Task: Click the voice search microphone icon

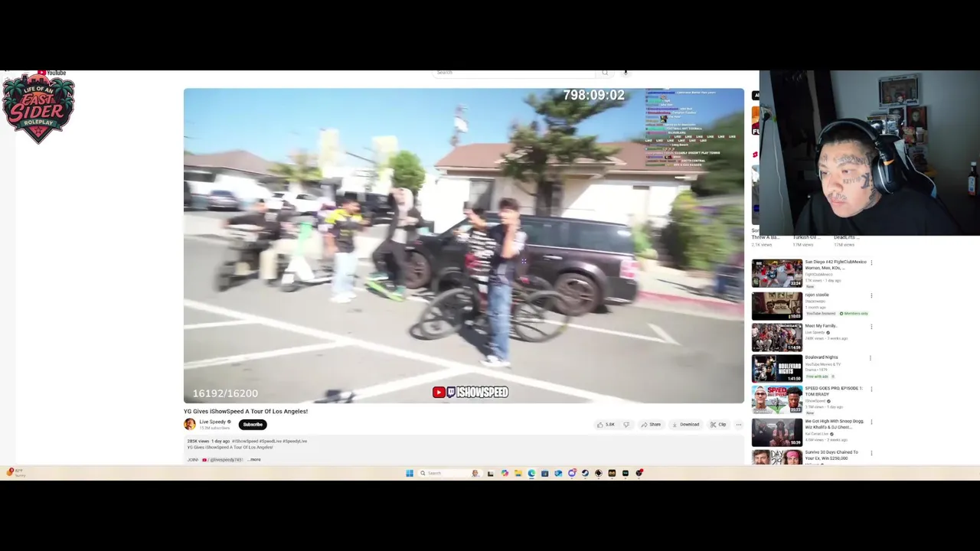Action: click(626, 73)
